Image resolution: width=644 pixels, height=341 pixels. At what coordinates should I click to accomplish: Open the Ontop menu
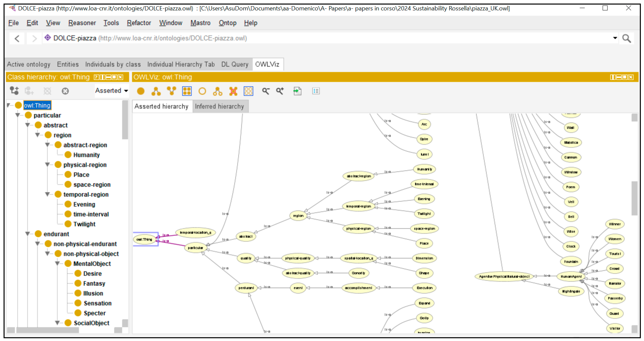(x=228, y=23)
